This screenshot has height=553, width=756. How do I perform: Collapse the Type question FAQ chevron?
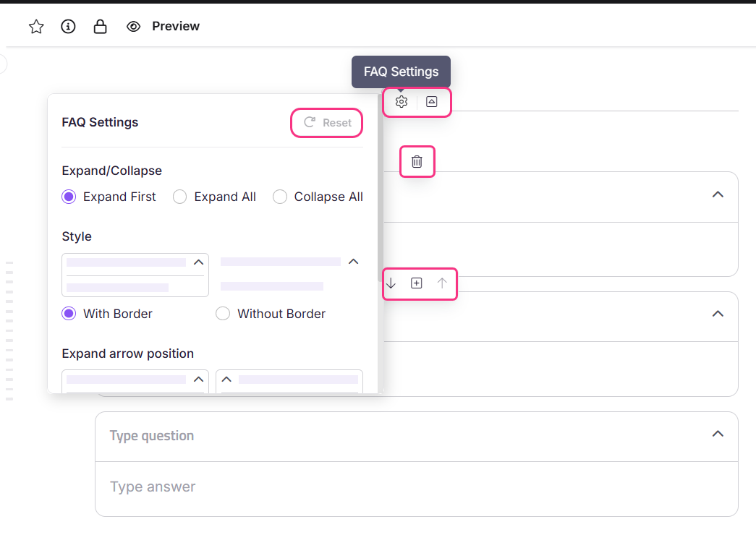pyautogui.click(x=718, y=434)
